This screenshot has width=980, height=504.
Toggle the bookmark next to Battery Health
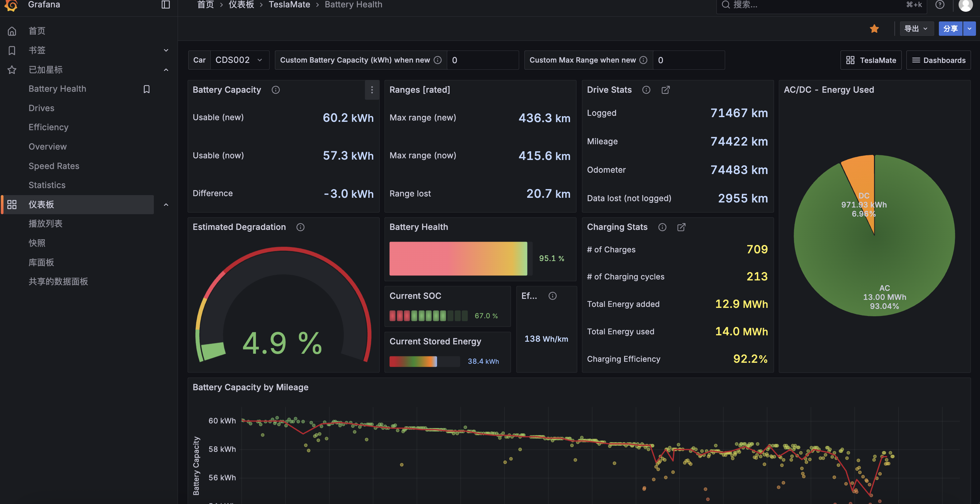click(146, 89)
